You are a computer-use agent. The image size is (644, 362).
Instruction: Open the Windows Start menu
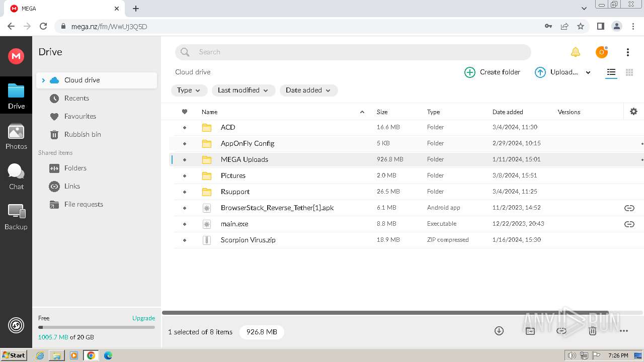[x=14, y=355]
